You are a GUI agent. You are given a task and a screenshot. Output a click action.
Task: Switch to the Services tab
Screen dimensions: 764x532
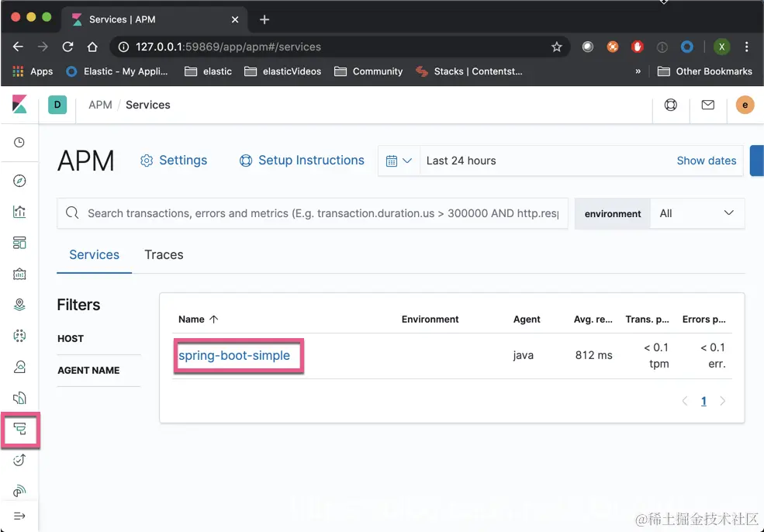(94, 255)
